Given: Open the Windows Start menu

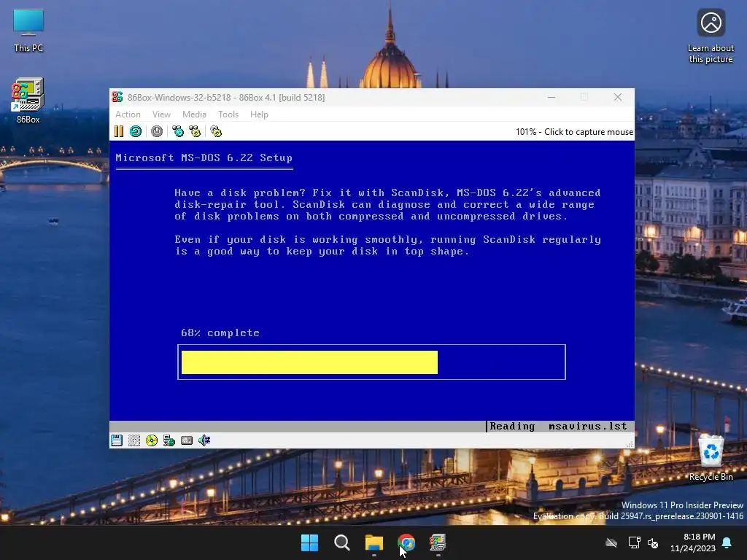Looking at the screenshot, I should click(x=309, y=542).
